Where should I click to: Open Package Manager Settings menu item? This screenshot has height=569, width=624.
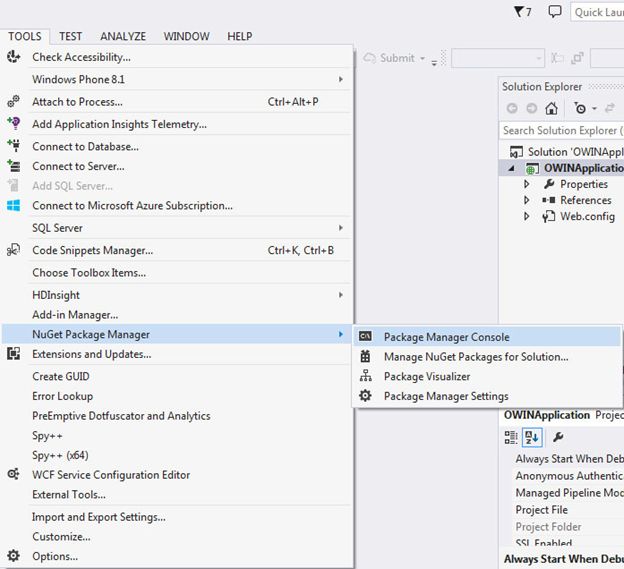(x=445, y=396)
